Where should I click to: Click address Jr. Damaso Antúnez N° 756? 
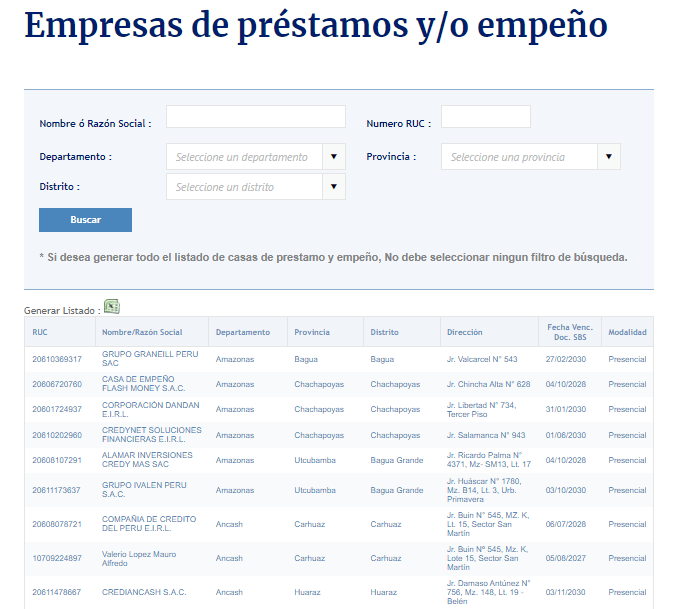coord(488,592)
